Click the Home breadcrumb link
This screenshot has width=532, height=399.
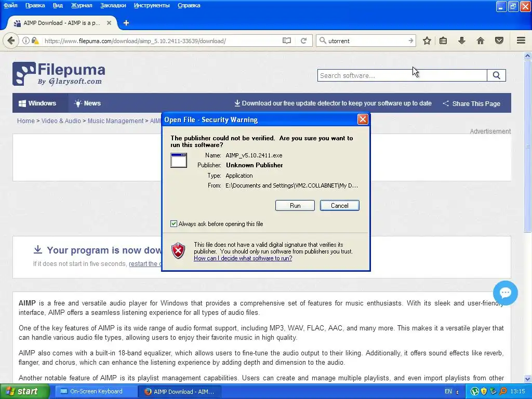[26, 121]
